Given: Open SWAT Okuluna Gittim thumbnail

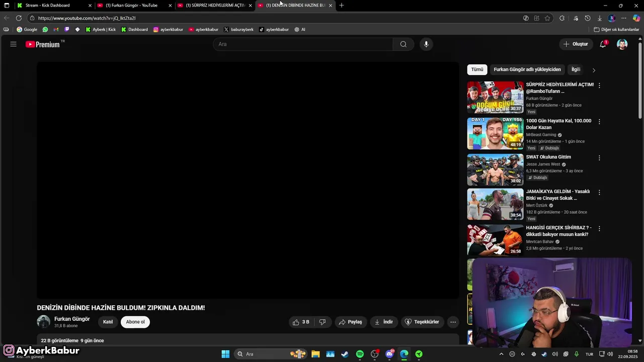Looking at the screenshot, I should coord(495,170).
